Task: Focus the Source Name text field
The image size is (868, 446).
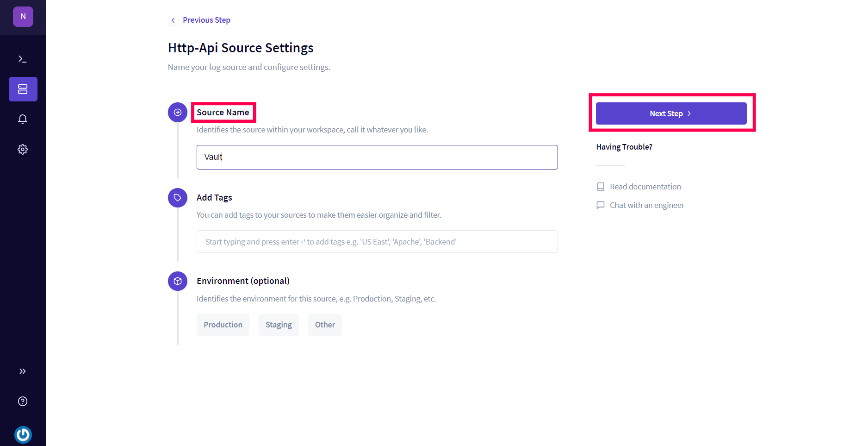Action: click(377, 157)
